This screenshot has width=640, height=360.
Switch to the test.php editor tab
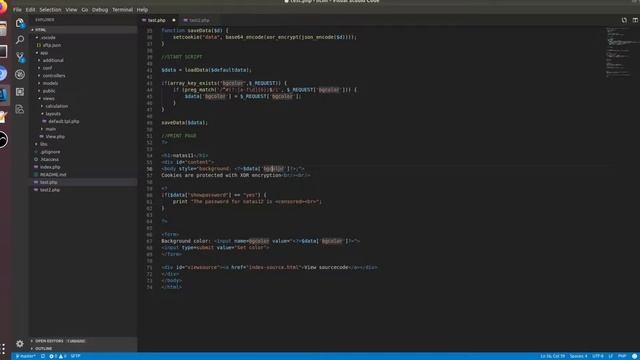pos(156,20)
